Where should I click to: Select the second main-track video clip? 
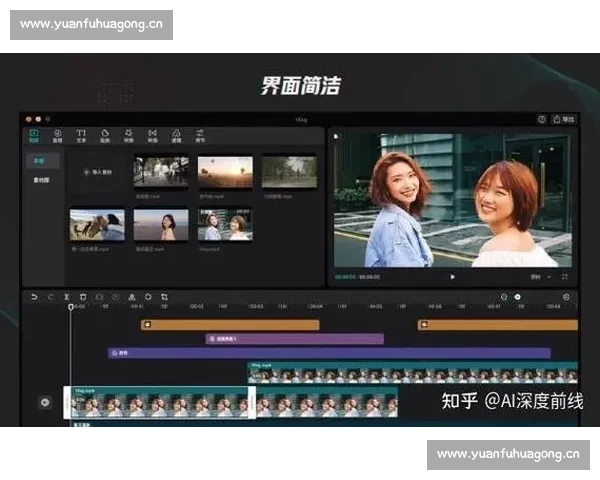click(x=327, y=403)
